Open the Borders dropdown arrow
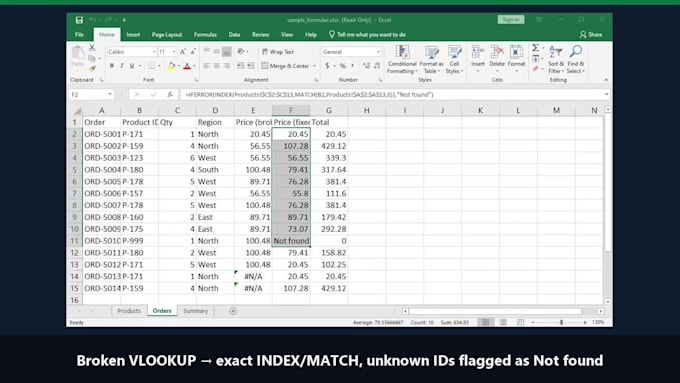Image resolution: width=680 pixels, height=383 pixels. pyautogui.click(x=159, y=66)
